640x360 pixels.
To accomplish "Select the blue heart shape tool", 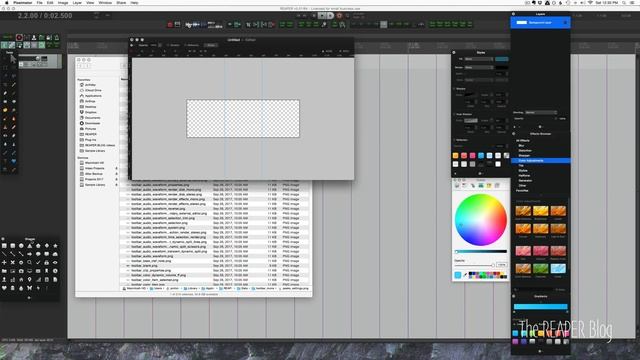I will [13, 161].
